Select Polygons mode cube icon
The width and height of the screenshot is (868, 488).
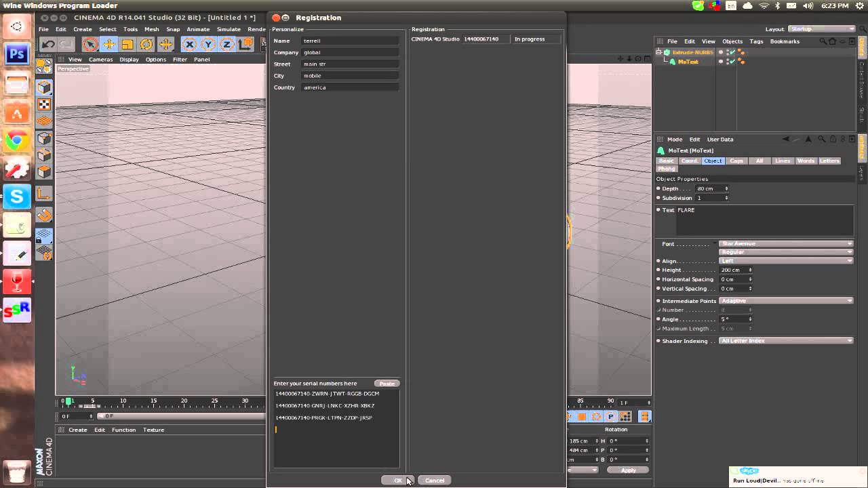tap(44, 172)
